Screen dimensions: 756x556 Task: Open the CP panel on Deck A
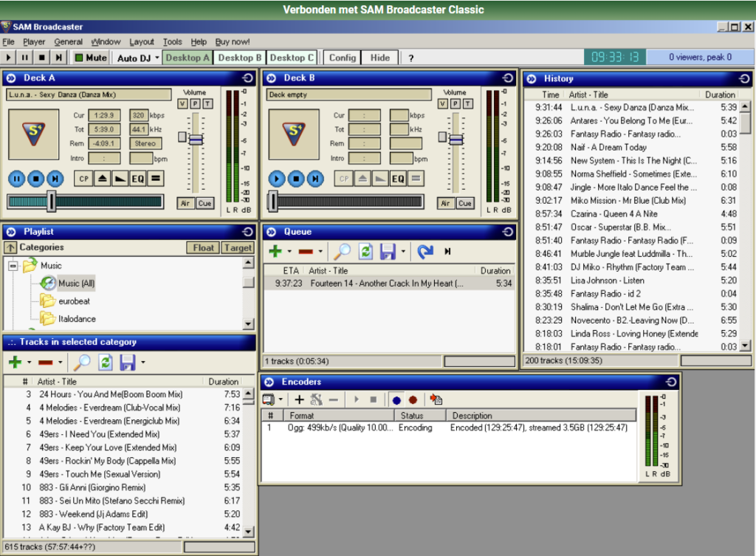(84, 179)
